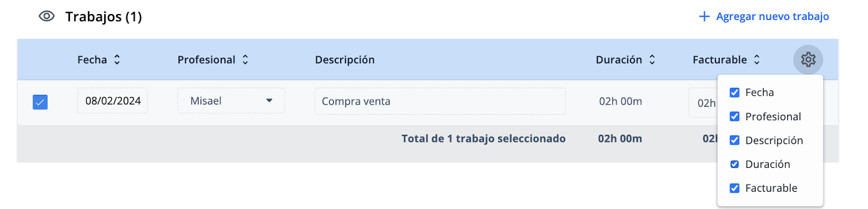
Task: Click the eye icon beside Trabajos
Action: point(47,16)
